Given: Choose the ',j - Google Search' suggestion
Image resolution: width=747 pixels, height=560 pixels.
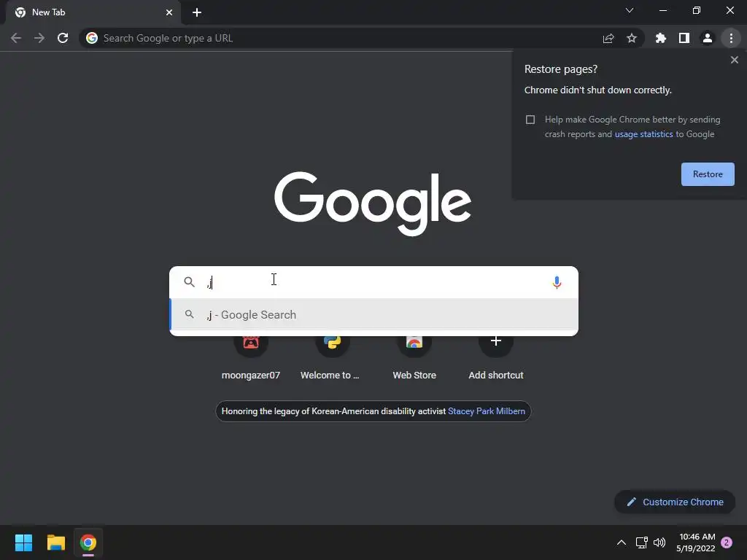Looking at the screenshot, I should coord(374,315).
